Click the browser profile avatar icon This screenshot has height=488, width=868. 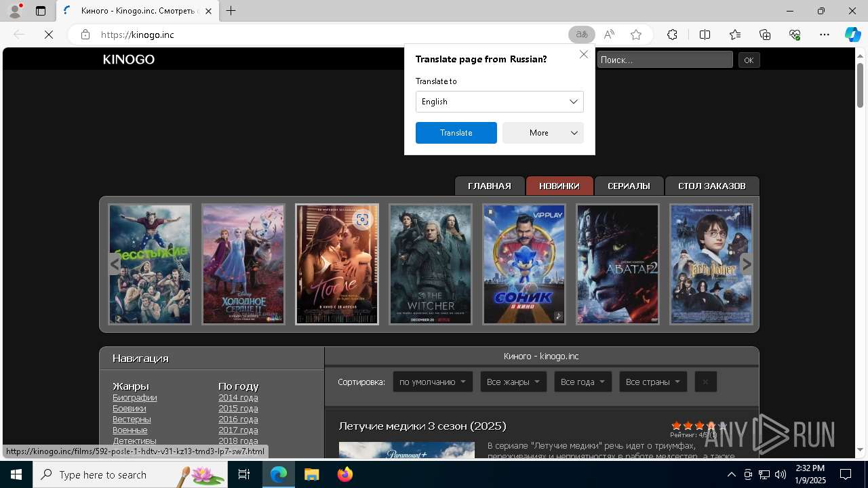(14, 11)
